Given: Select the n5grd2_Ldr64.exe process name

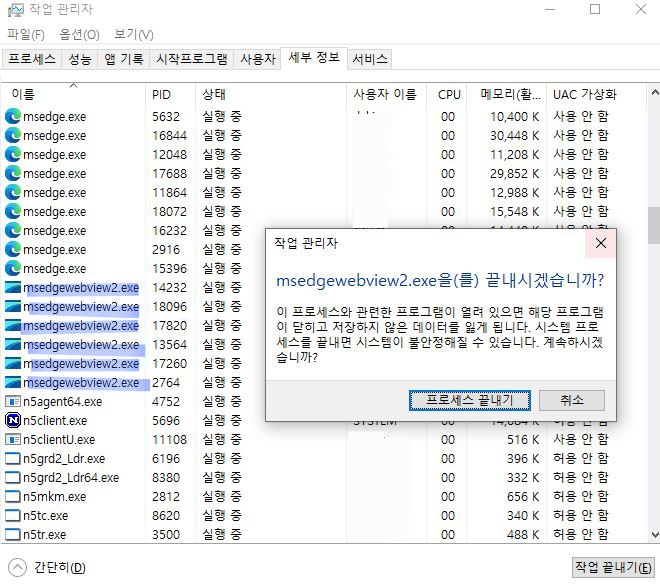Looking at the screenshot, I should (x=71, y=478).
